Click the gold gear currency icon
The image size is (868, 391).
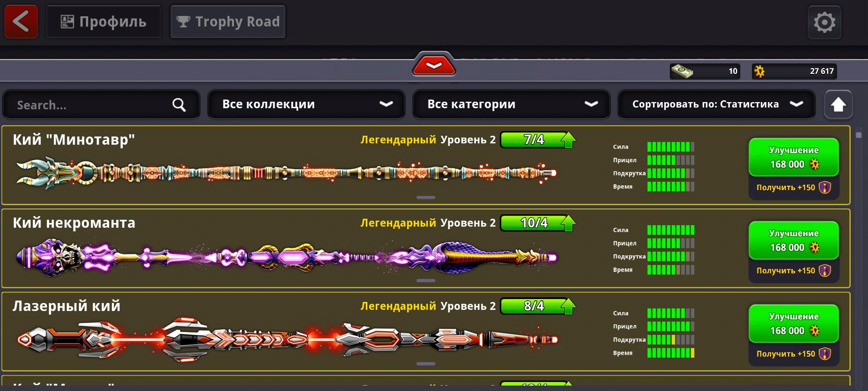pyautogui.click(x=759, y=71)
